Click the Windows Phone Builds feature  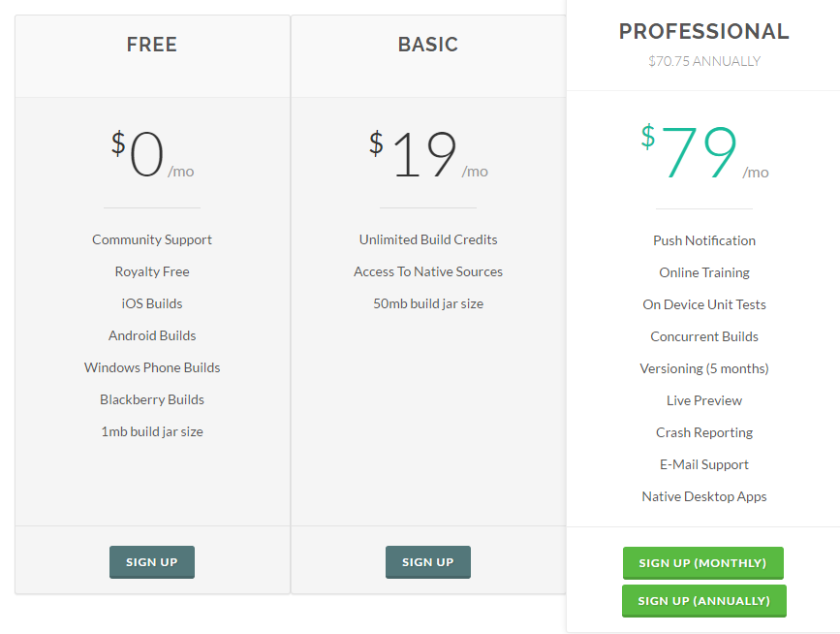[151, 367]
